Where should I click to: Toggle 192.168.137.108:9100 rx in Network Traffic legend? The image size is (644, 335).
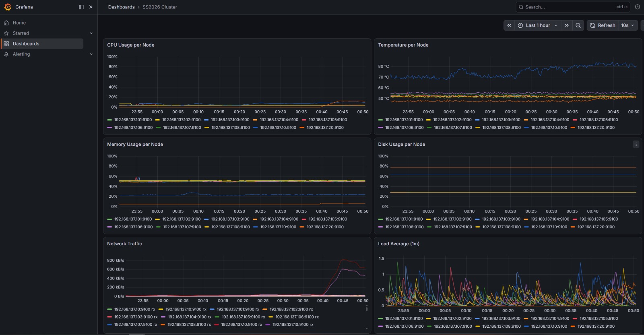click(189, 325)
